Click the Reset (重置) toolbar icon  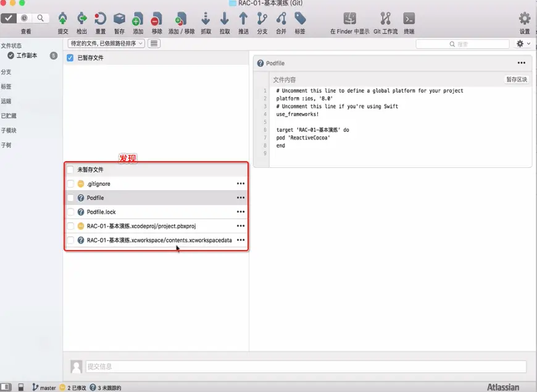tap(101, 19)
